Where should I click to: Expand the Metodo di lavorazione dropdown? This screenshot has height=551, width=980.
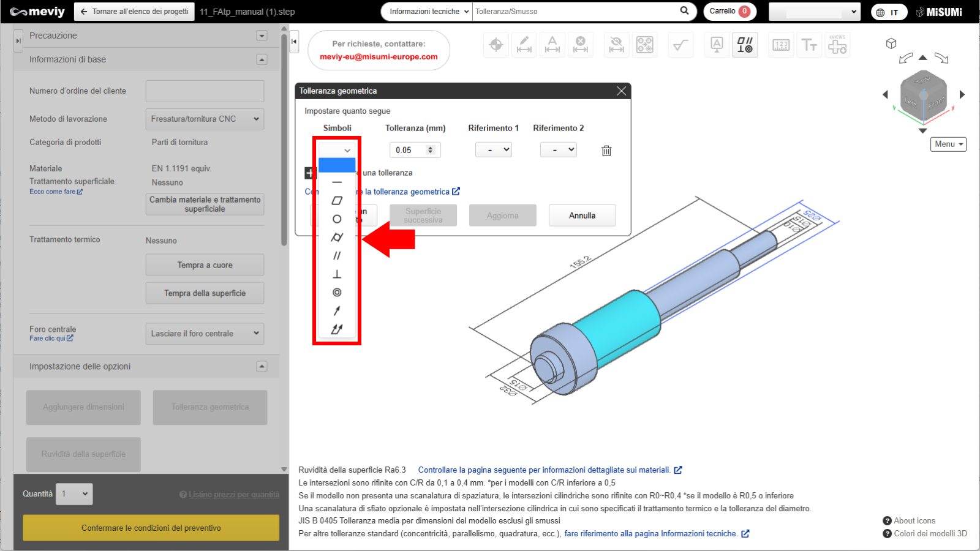(205, 119)
